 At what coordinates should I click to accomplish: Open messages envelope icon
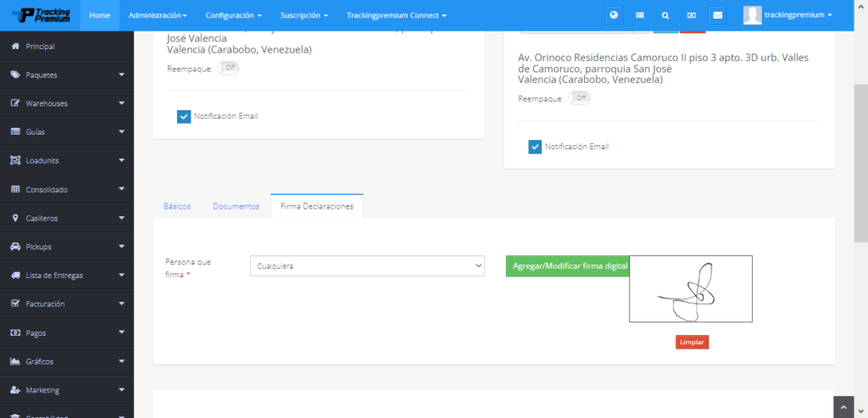[x=717, y=15]
